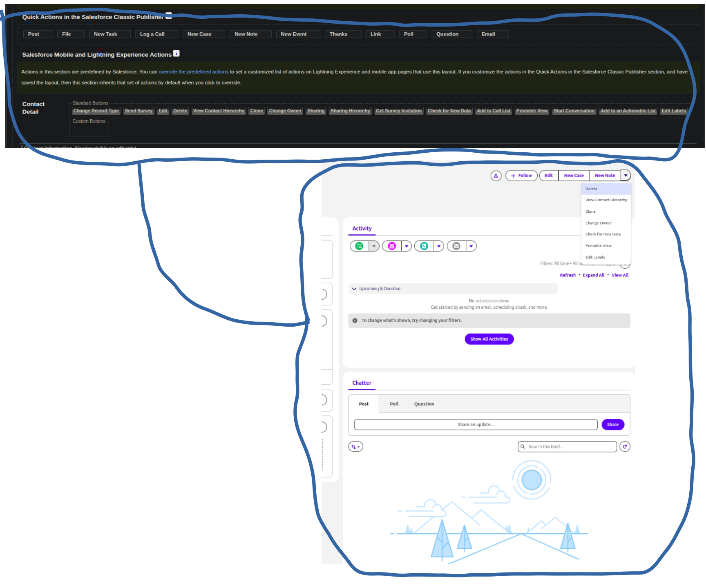The width and height of the screenshot is (706, 588).
Task: Open the Chatter feed sort dropdown
Action: tap(355, 447)
